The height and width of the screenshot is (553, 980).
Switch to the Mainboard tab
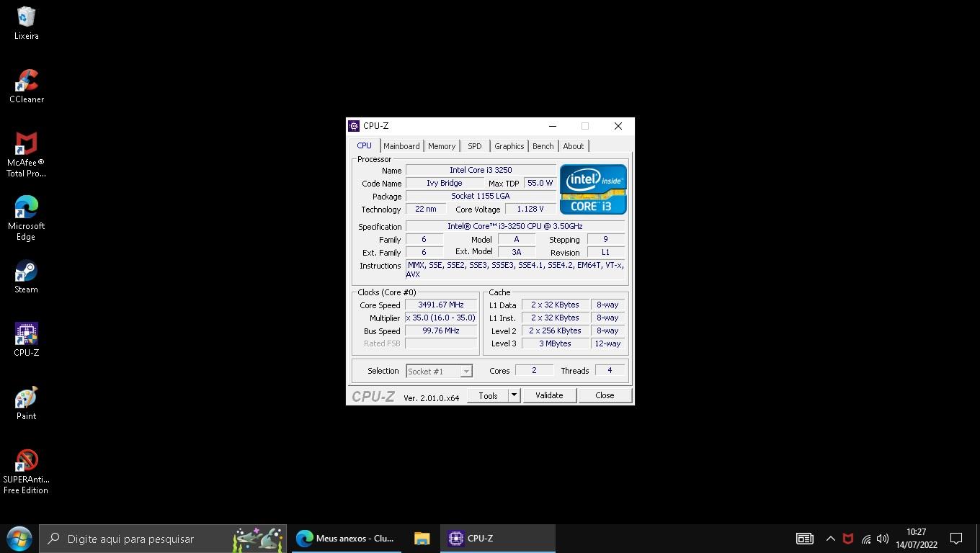pos(401,146)
